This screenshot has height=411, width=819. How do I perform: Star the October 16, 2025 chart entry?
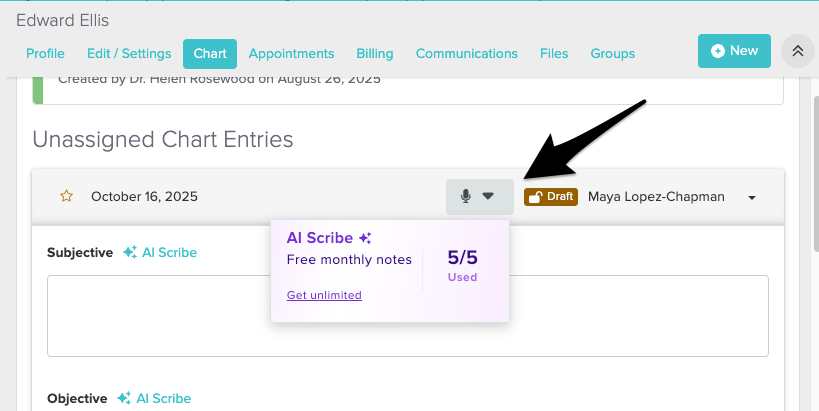pyautogui.click(x=67, y=196)
